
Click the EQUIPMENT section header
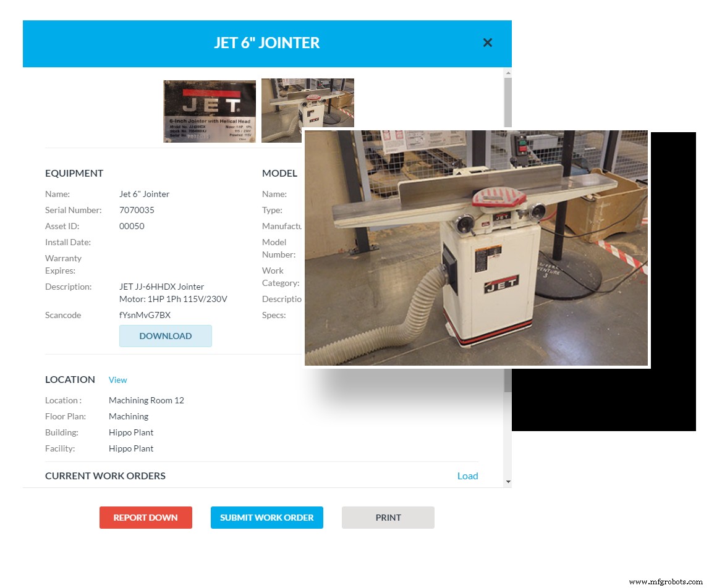click(74, 173)
